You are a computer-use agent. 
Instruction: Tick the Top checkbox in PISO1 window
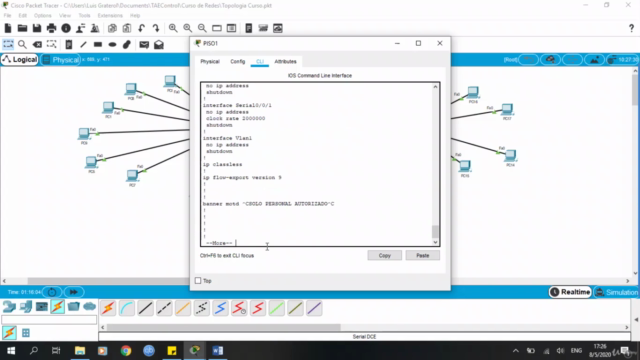point(198,280)
